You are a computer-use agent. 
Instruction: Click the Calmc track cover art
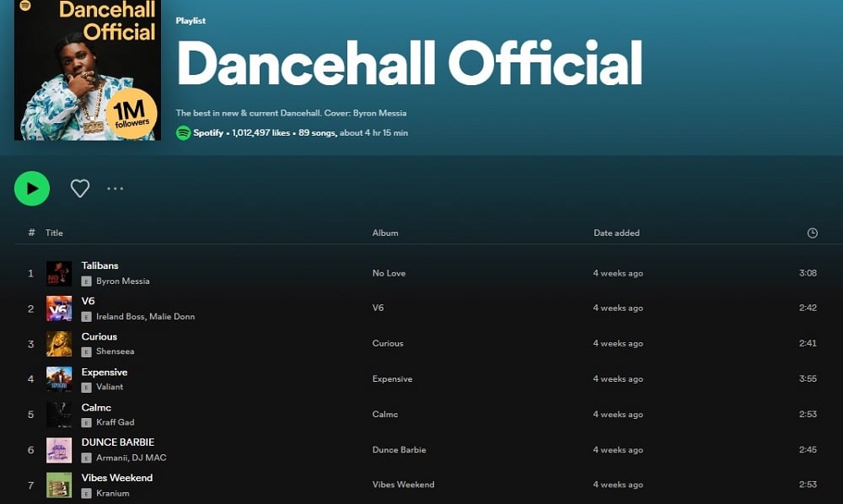point(59,415)
